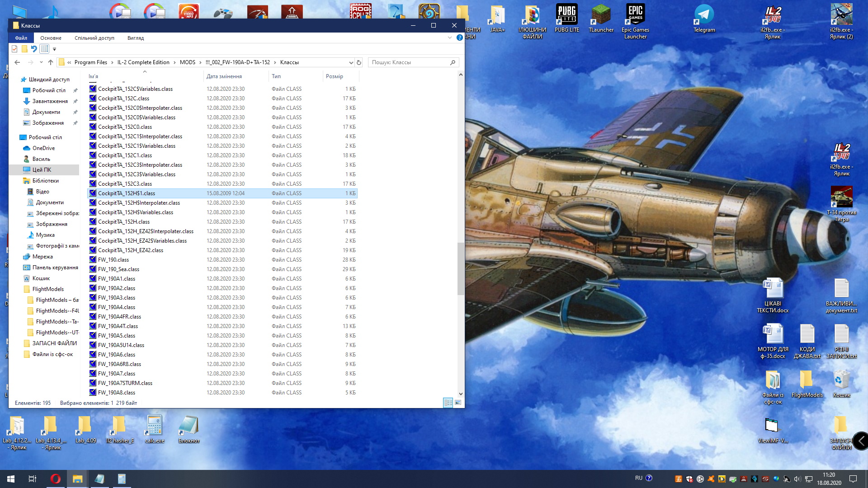The height and width of the screenshot is (488, 868).
Task: Open the recent locations dropdown arrow
Action: (x=41, y=62)
